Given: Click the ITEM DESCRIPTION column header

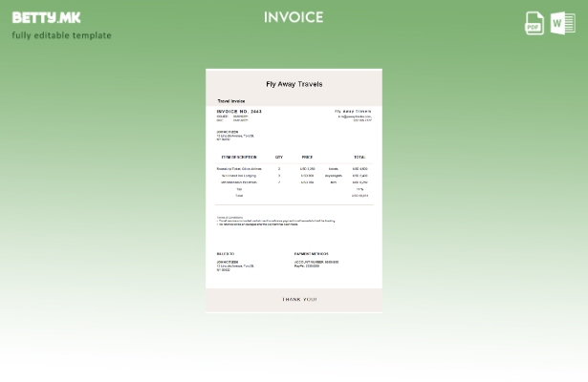Looking at the screenshot, I should tap(239, 157).
